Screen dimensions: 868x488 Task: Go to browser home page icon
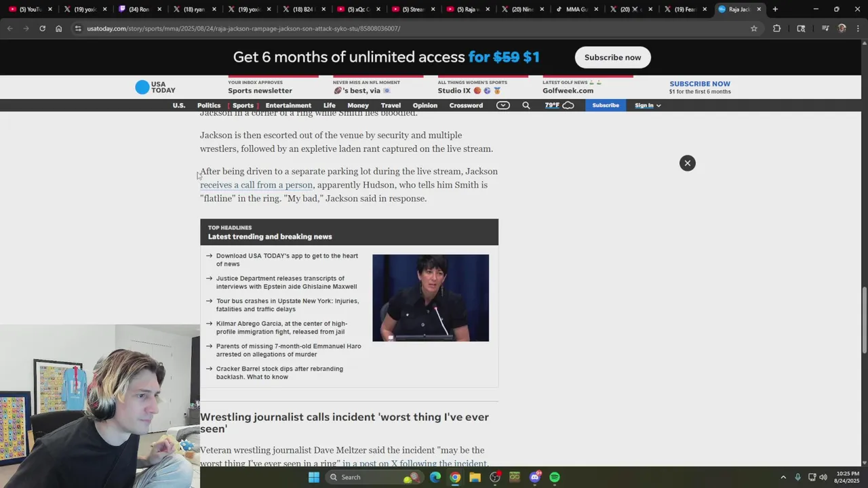pos(58,28)
